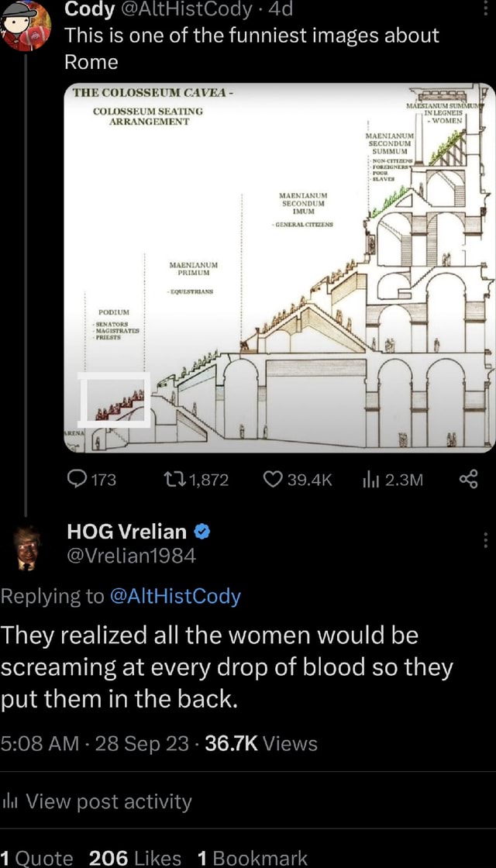
Task: Click the @Vrelian1984 handle
Action: [x=132, y=555]
